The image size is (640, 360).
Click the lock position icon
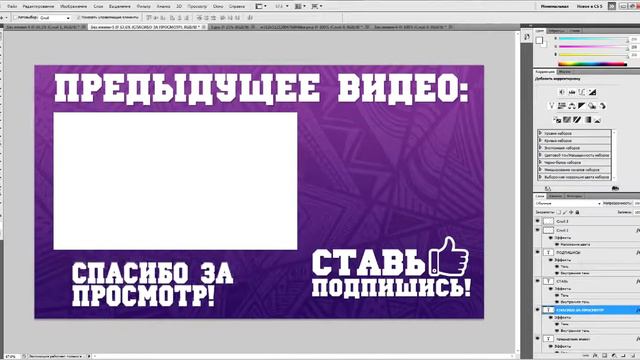571,212
